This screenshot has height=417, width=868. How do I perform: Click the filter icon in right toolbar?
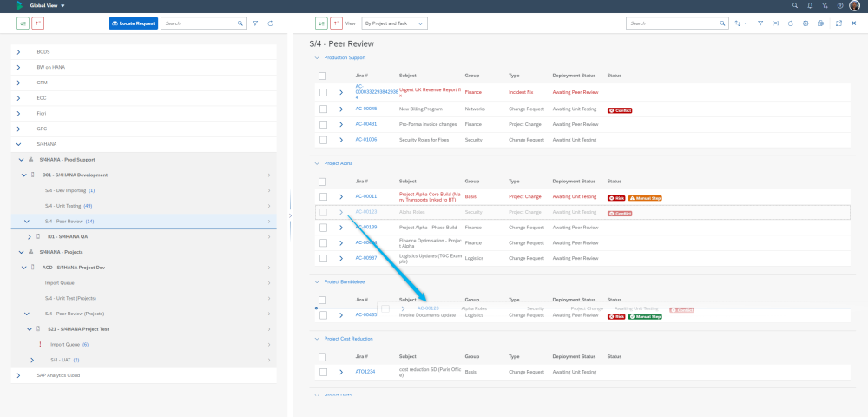click(760, 23)
